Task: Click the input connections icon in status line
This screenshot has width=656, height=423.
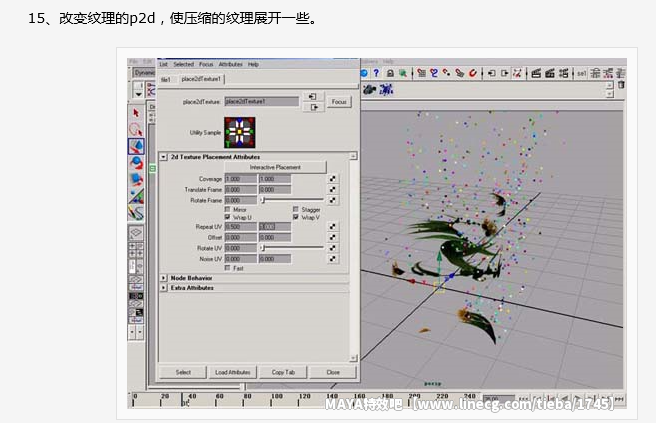Action: point(492,73)
